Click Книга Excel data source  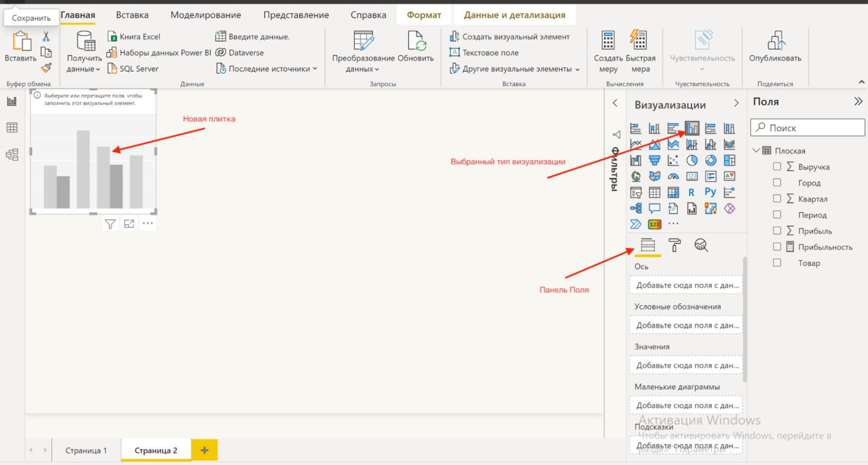(x=134, y=37)
